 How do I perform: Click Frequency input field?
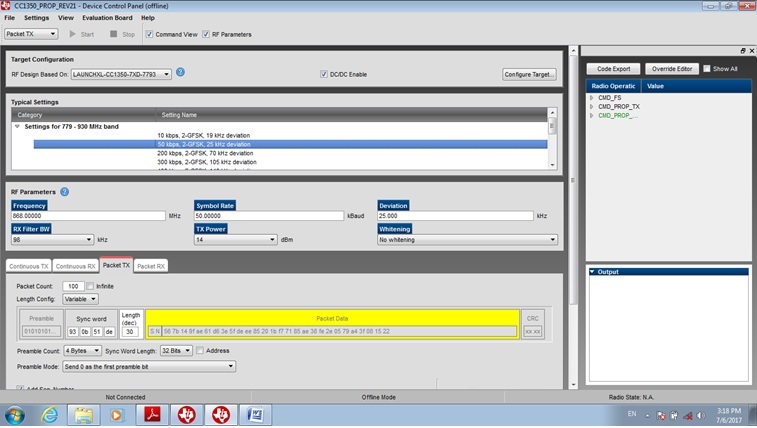point(88,216)
